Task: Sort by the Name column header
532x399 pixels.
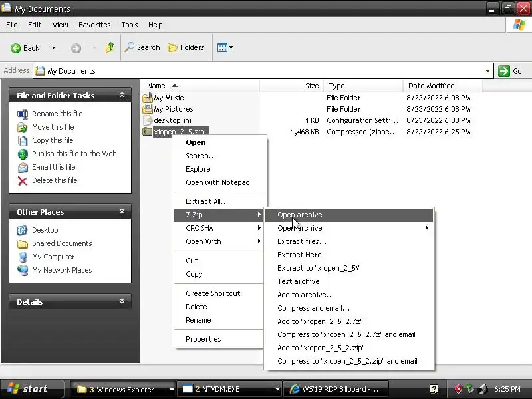Action: (x=200, y=86)
